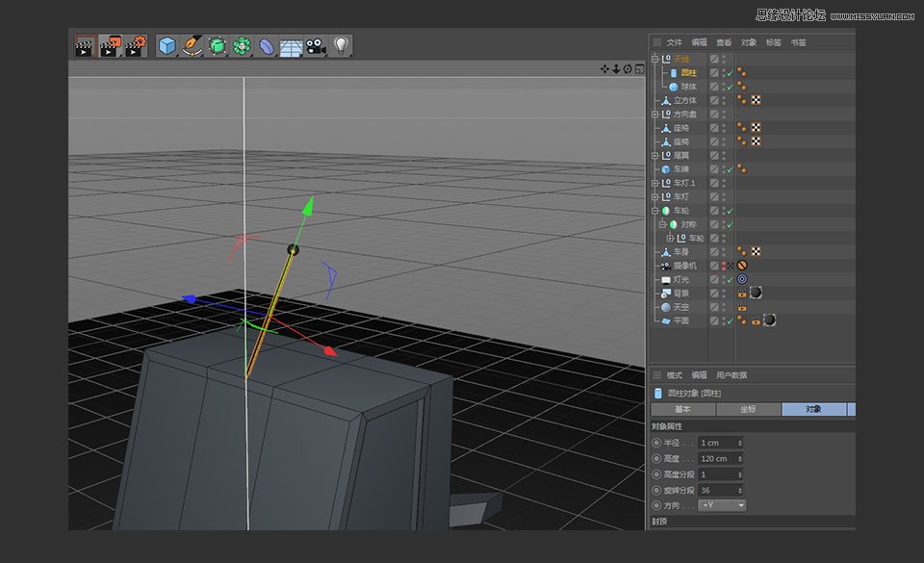Collapse the 天线 group
The height and width of the screenshot is (563, 924).
[654, 58]
